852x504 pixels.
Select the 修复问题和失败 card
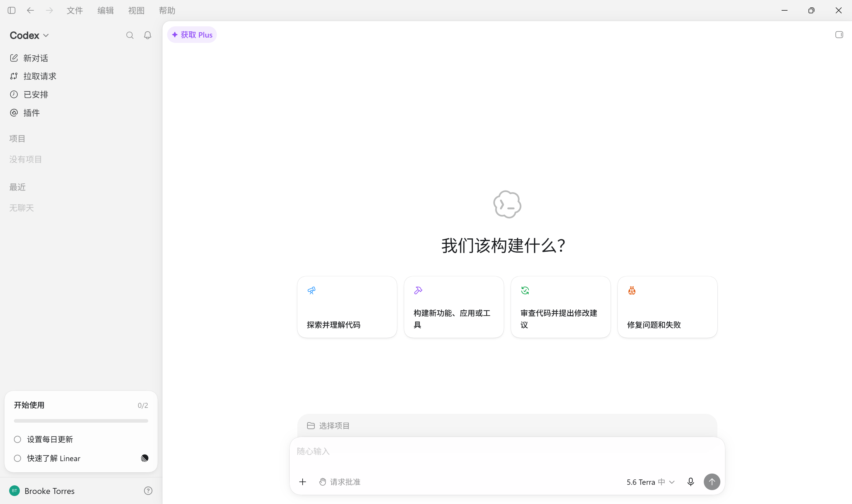tap(667, 307)
